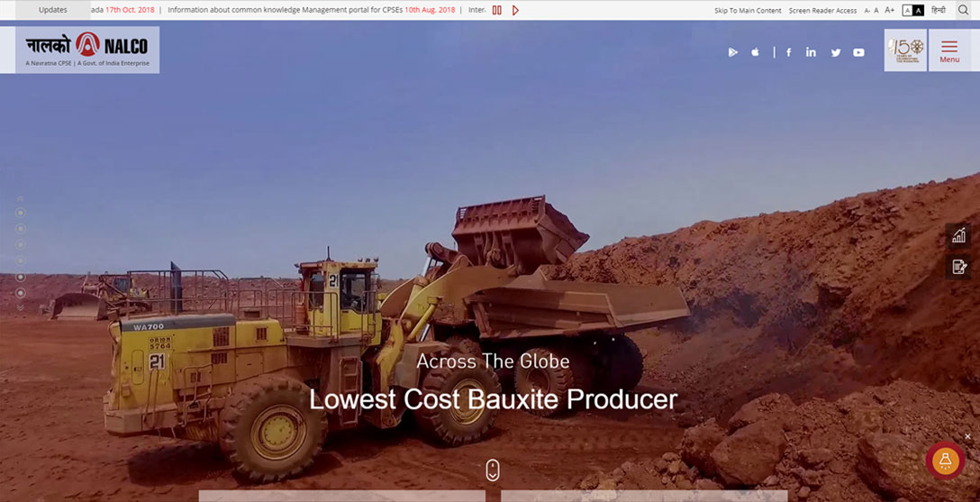The height and width of the screenshot is (502, 980).
Task: Visit NALCO's LinkedIn page icon
Action: click(811, 52)
